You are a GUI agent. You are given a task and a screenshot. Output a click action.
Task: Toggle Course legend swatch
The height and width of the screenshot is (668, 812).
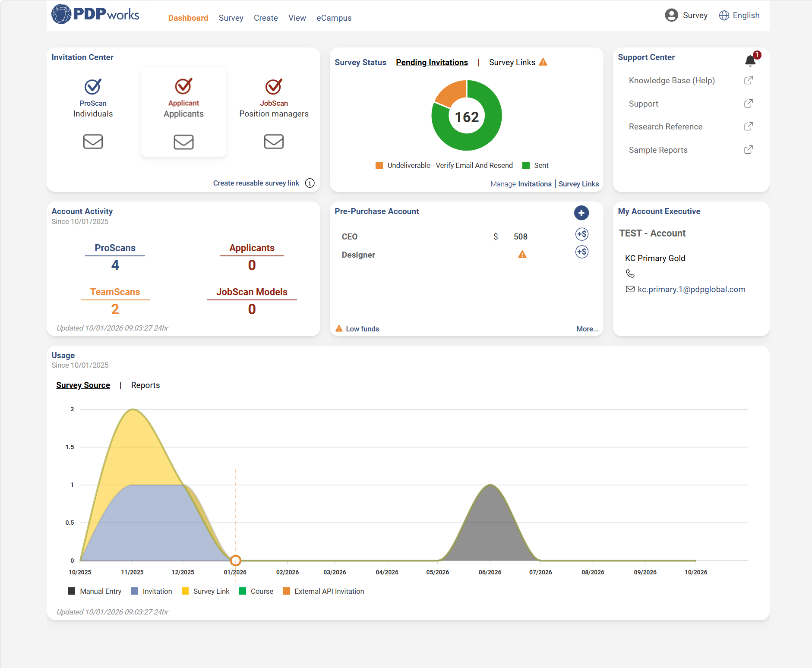tap(243, 591)
